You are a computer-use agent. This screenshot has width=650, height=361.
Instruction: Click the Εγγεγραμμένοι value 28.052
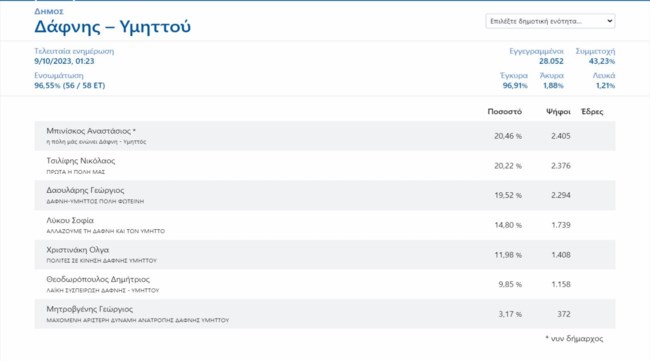pyautogui.click(x=551, y=61)
